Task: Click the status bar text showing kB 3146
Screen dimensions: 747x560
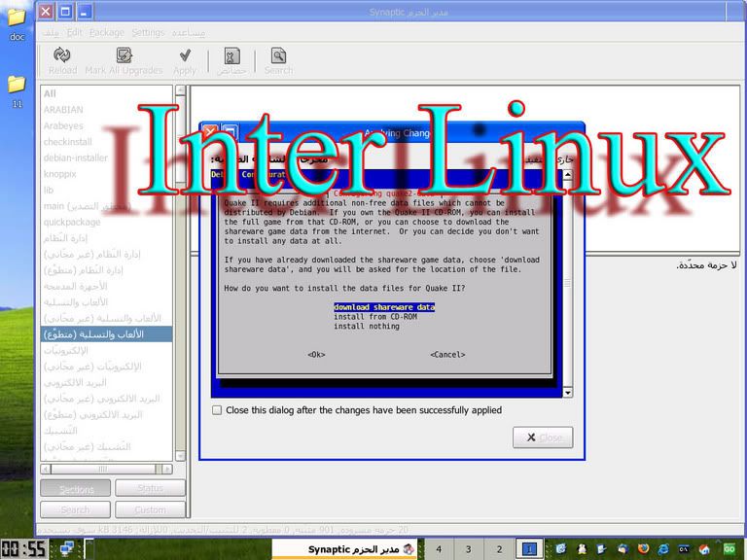Action: [x=222, y=530]
